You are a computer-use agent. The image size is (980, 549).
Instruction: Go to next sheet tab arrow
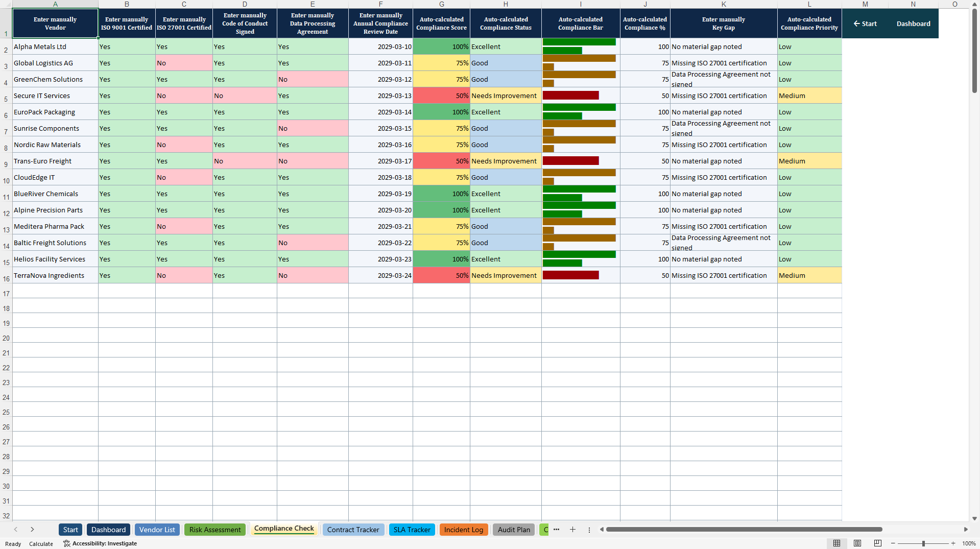tap(32, 530)
